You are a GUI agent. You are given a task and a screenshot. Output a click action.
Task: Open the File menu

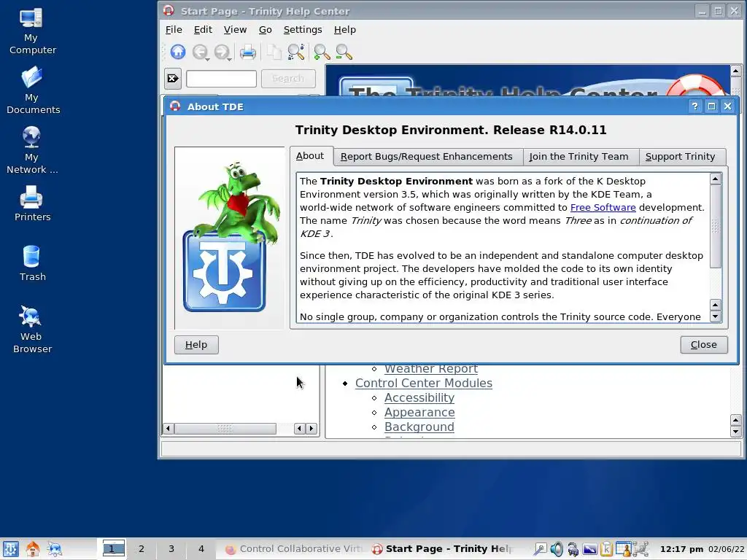pyautogui.click(x=174, y=29)
